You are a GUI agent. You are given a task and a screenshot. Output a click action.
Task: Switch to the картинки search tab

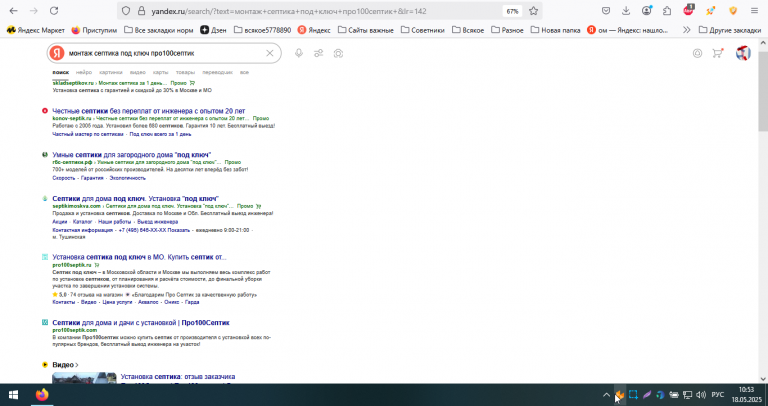pos(110,72)
